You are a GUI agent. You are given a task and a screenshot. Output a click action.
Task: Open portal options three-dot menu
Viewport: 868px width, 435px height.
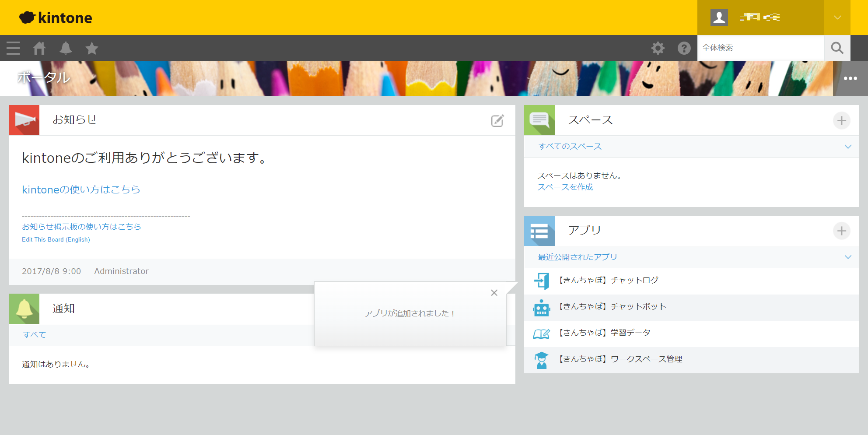click(850, 78)
